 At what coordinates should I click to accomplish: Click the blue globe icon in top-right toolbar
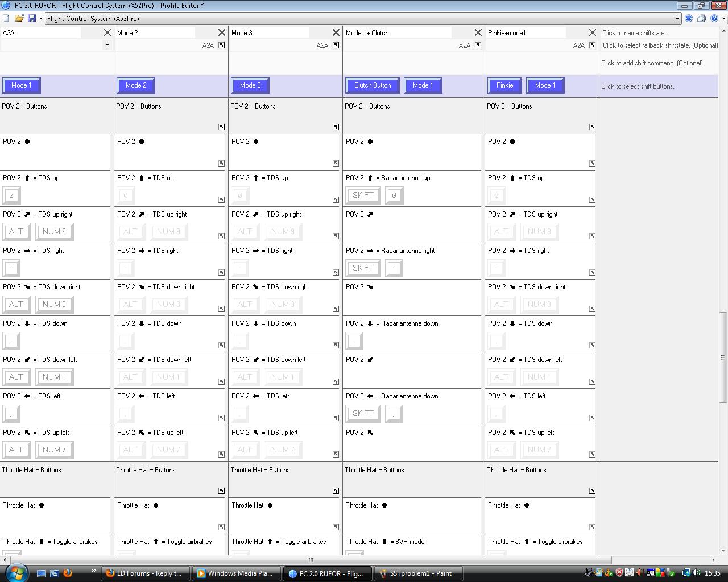point(689,18)
